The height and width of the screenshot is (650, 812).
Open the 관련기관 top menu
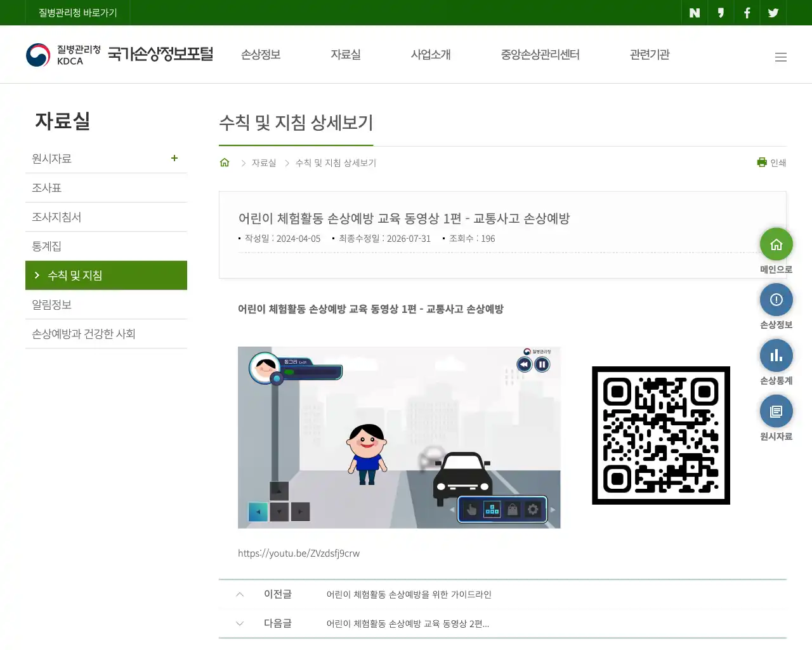650,55
